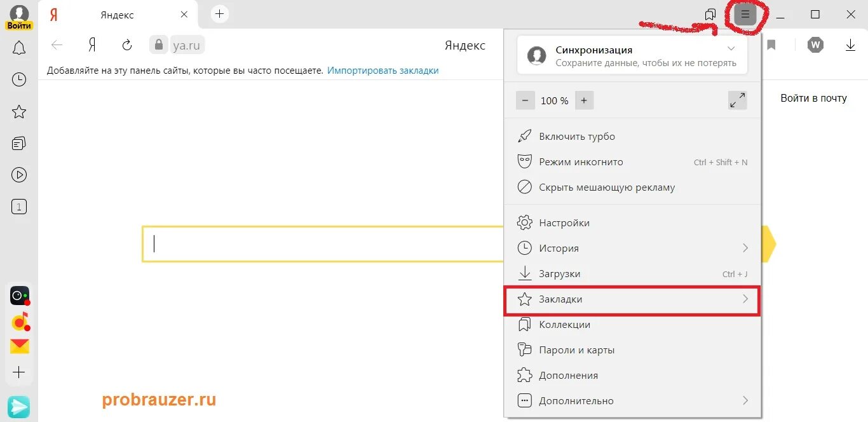Screen dimensions: 868x422
Task: Open Yandex Mail envelope icon in sidebar
Action: (20, 346)
